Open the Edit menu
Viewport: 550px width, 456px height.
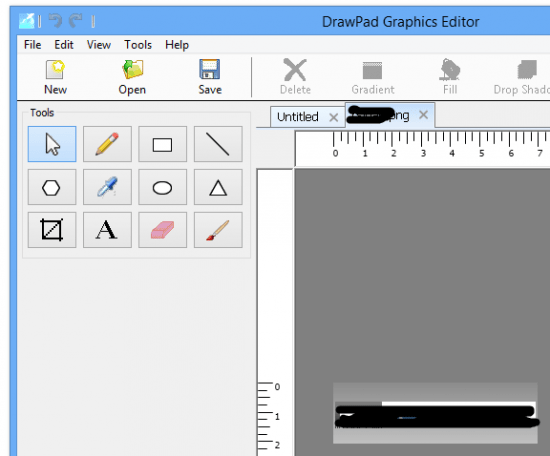point(63,45)
